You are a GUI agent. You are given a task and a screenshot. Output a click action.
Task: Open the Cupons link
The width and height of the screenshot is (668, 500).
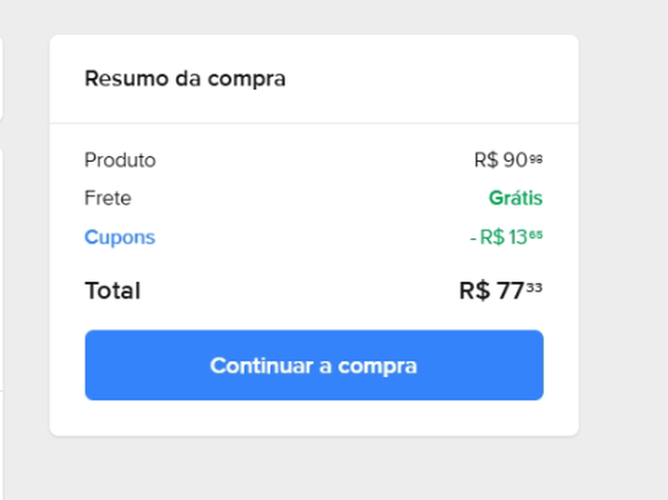click(119, 238)
